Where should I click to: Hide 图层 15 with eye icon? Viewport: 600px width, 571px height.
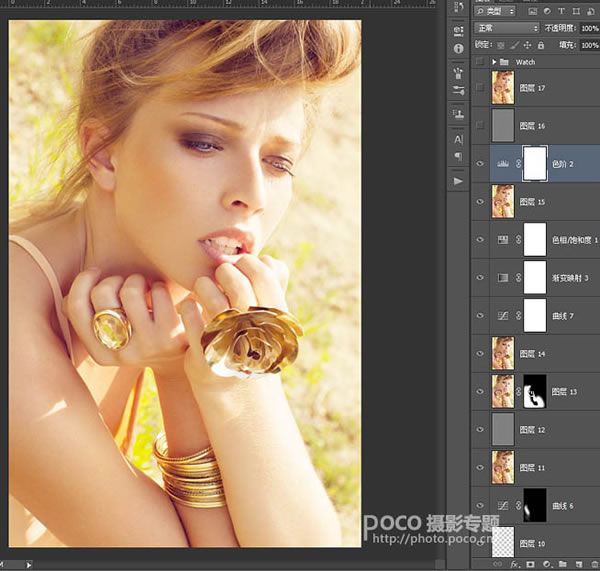480,202
